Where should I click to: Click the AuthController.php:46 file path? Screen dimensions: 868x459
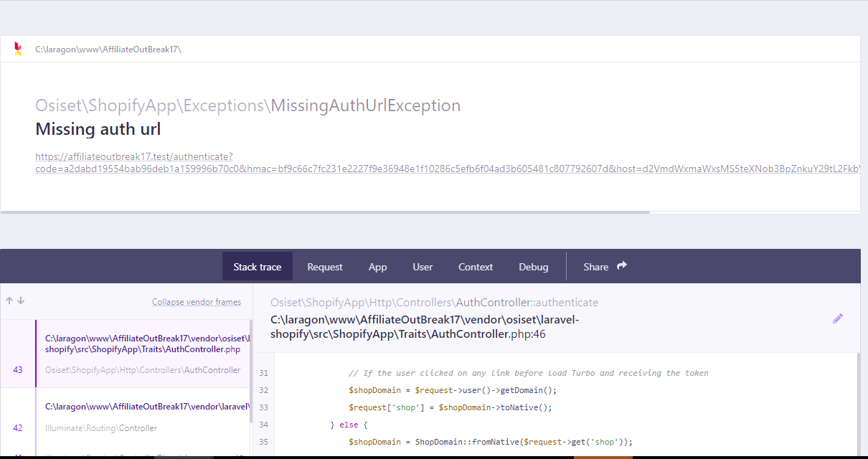click(425, 327)
